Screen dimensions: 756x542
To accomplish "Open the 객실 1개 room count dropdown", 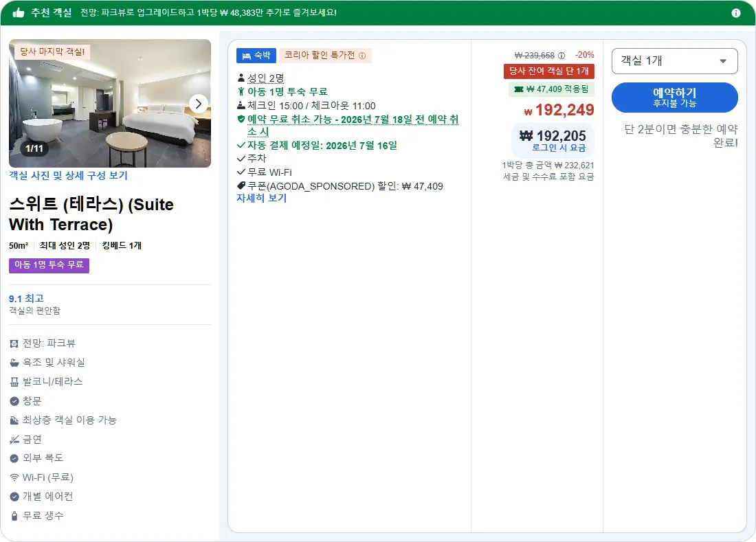I will coord(674,61).
